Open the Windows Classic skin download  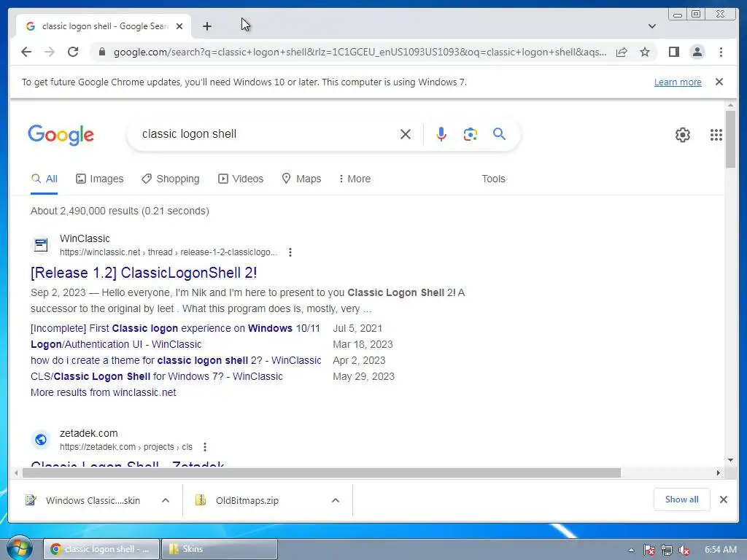click(84, 500)
